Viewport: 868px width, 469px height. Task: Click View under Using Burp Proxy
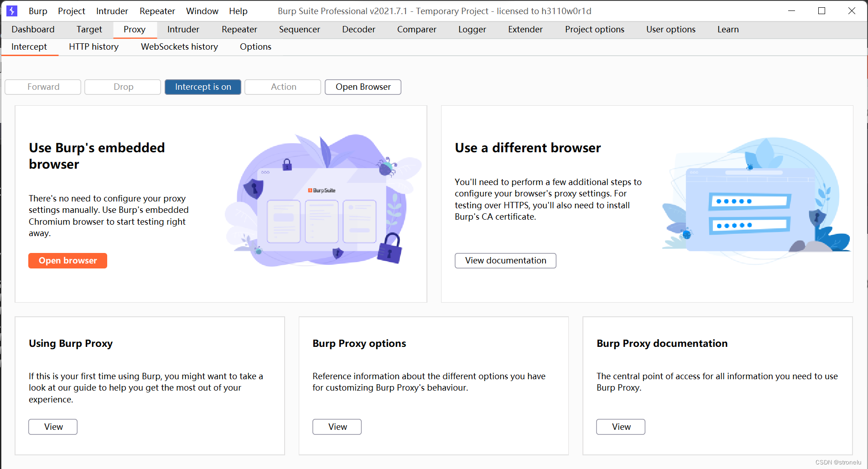(x=53, y=427)
